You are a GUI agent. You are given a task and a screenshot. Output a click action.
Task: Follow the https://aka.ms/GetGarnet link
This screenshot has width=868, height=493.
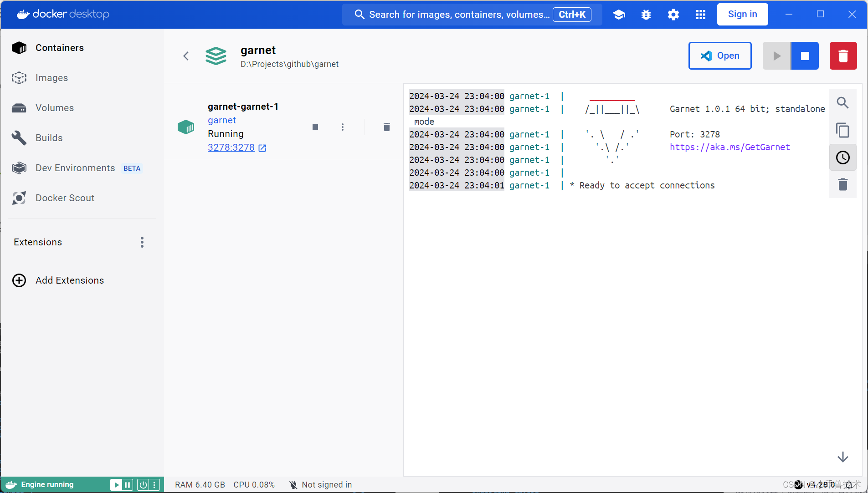coord(729,147)
